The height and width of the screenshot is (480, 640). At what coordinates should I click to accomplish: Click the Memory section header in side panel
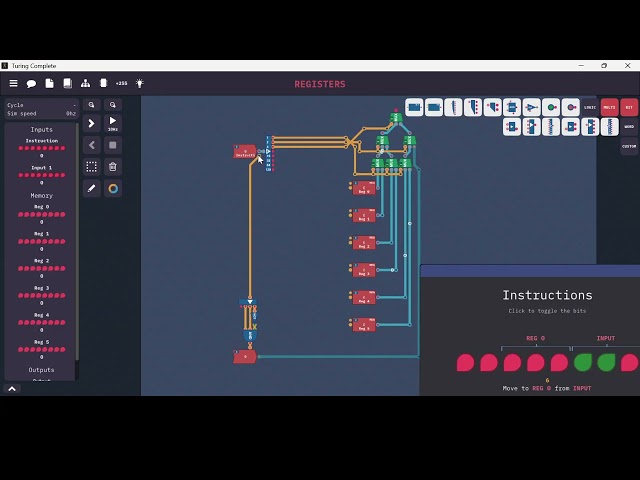(x=41, y=196)
